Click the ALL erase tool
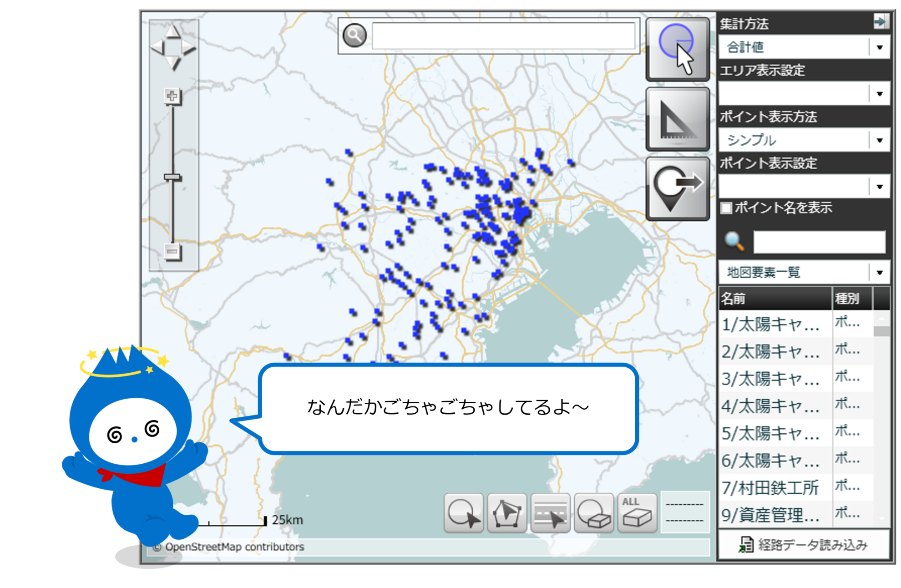Viewport: 901px width, 588px height. [637, 513]
